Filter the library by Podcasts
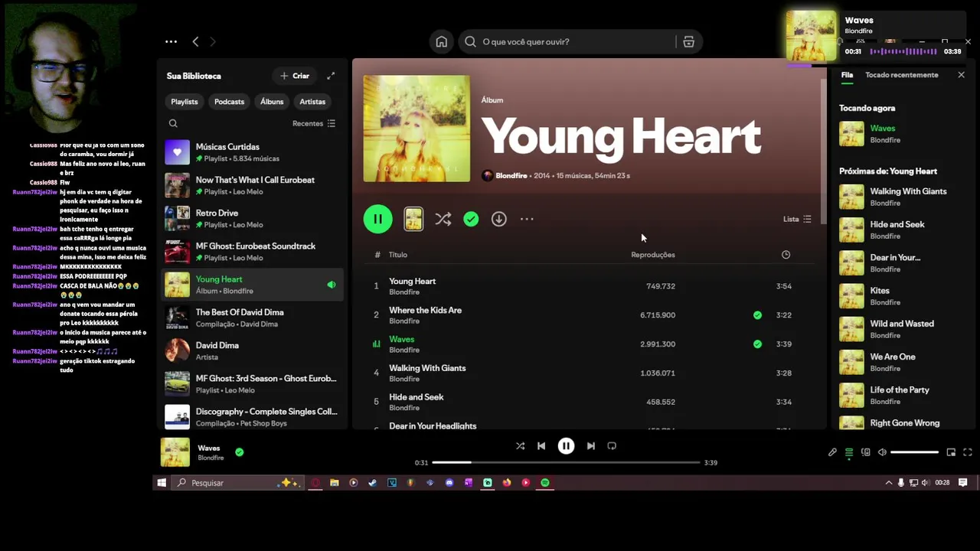The height and width of the screenshot is (551, 980). (229, 102)
